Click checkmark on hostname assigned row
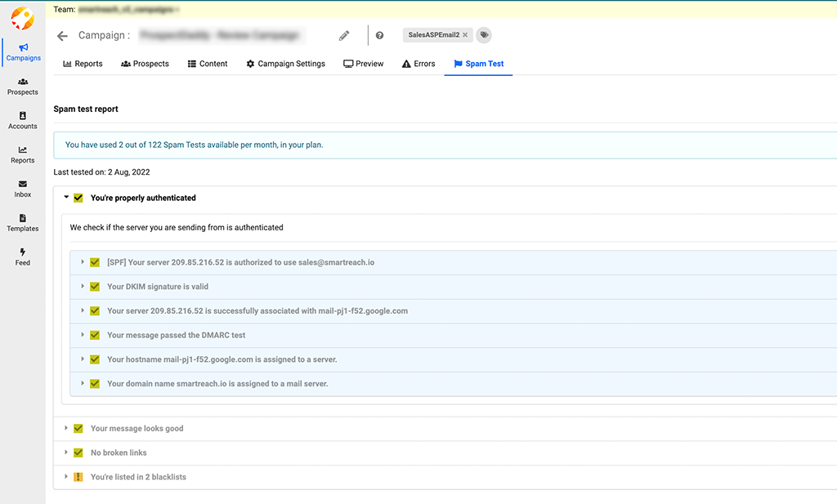Screen dimensions: 837x504 point(95,359)
